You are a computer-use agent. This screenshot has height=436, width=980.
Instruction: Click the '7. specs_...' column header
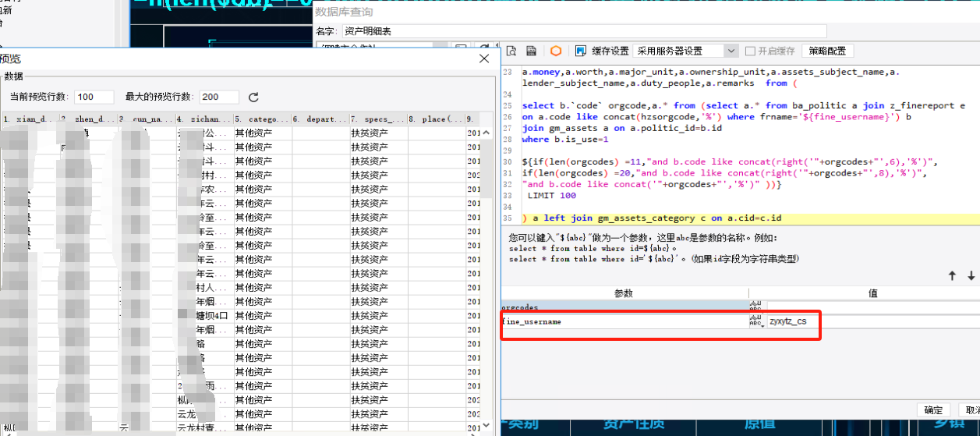click(x=378, y=119)
